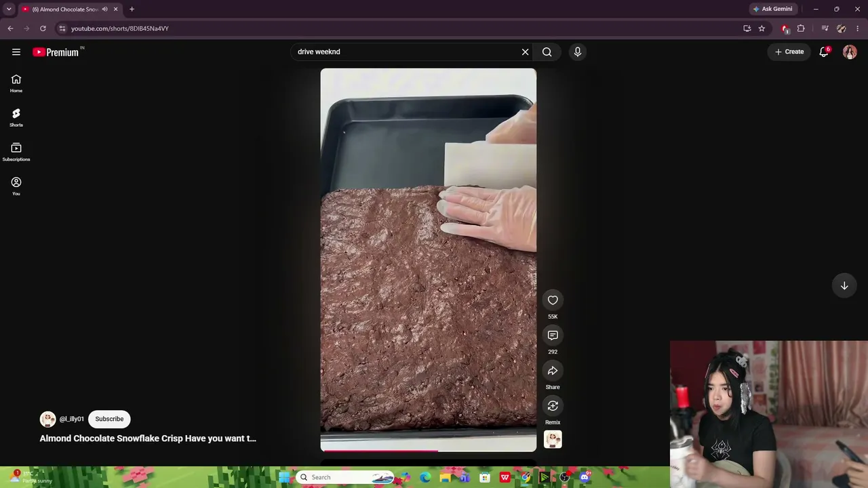Start voice search with microphone
This screenshot has width=868, height=488.
click(x=578, y=52)
